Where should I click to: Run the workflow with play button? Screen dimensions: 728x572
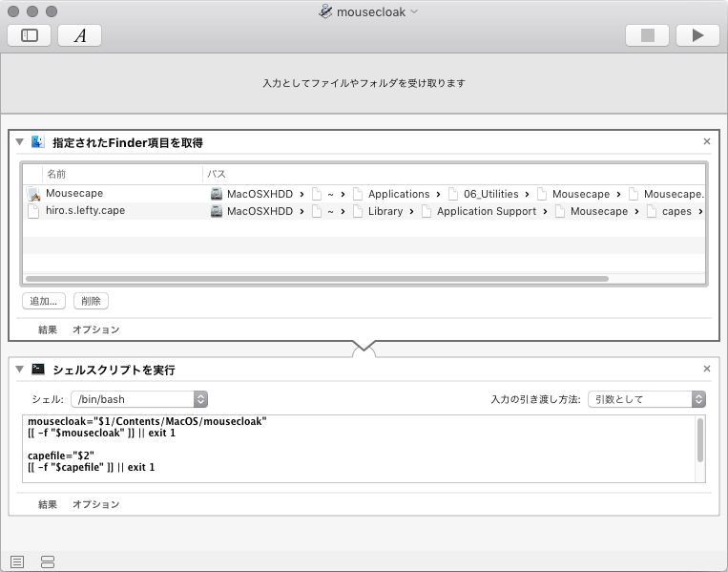[697, 35]
